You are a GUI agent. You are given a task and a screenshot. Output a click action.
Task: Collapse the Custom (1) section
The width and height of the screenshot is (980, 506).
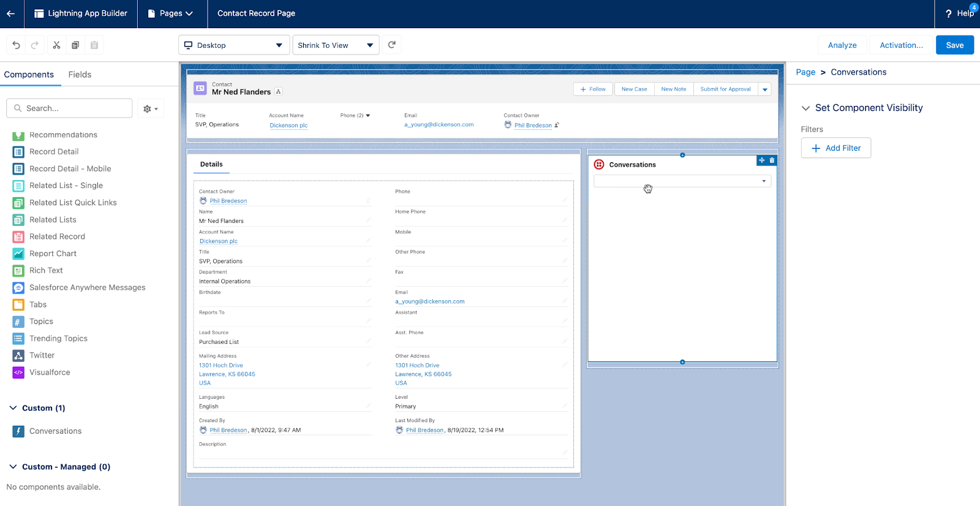point(13,408)
